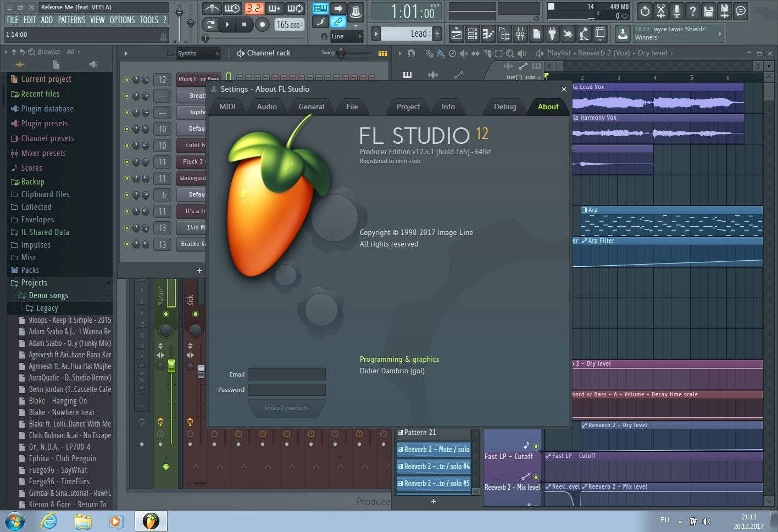Select the playlist zoom magnifier tool
Image resolution: width=778 pixels, height=532 pixels.
(510, 53)
